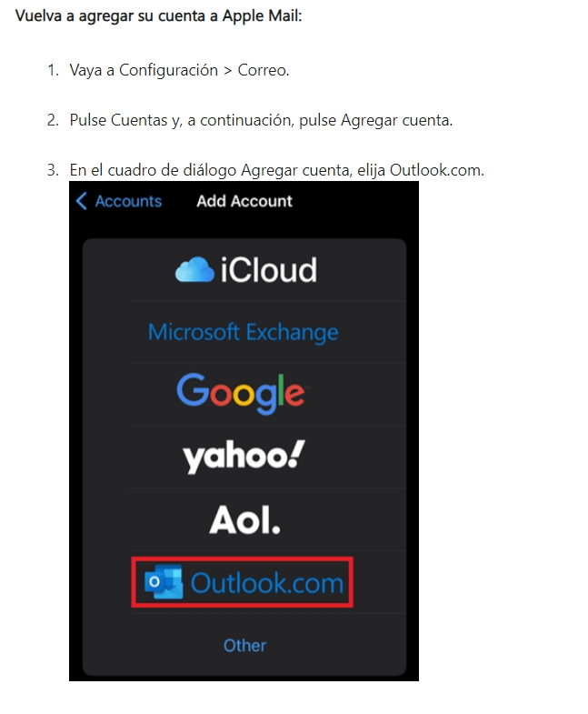
Task: Choose the Aol. logo option
Action: tap(244, 519)
